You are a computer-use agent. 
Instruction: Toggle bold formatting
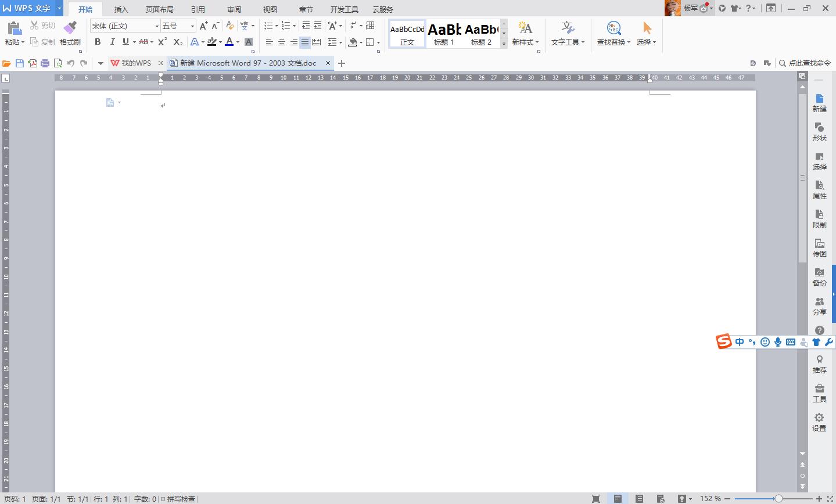[98, 42]
